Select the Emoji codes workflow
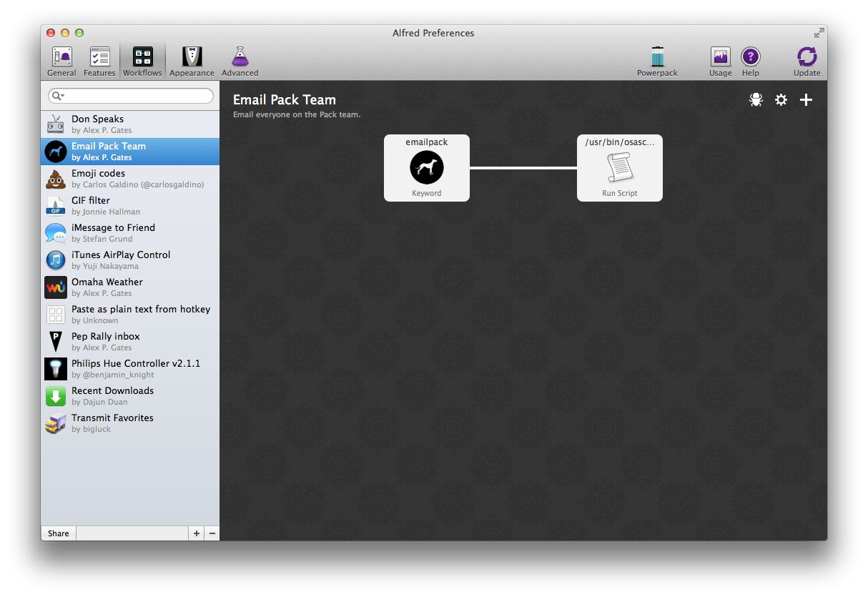Viewport: 868px width, 597px height. pos(130,179)
